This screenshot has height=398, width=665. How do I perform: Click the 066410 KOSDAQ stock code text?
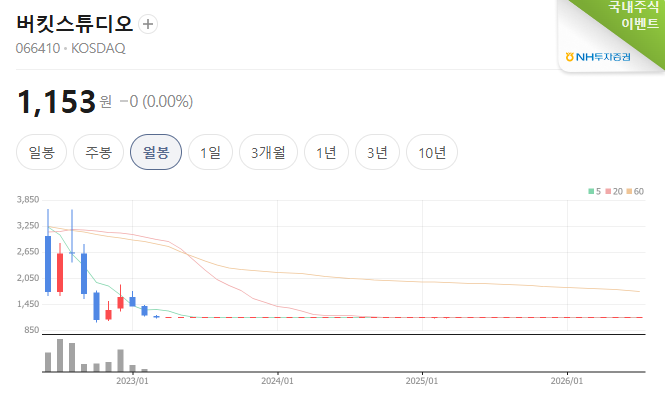tap(70, 48)
